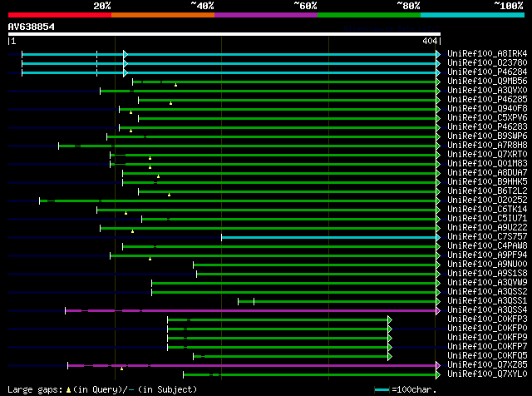Select the UniRef100_O20252 hit name
The image size is (532, 396).
pos(487,200)
